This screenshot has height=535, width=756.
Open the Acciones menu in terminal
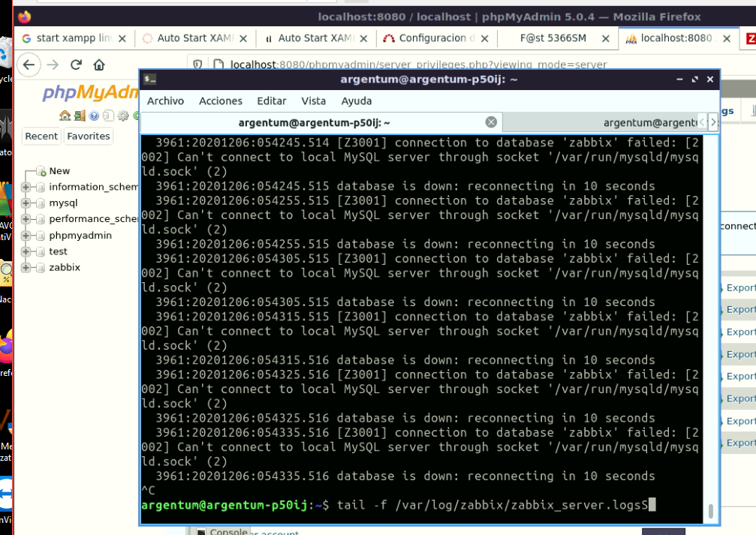(x=220, y=101)
